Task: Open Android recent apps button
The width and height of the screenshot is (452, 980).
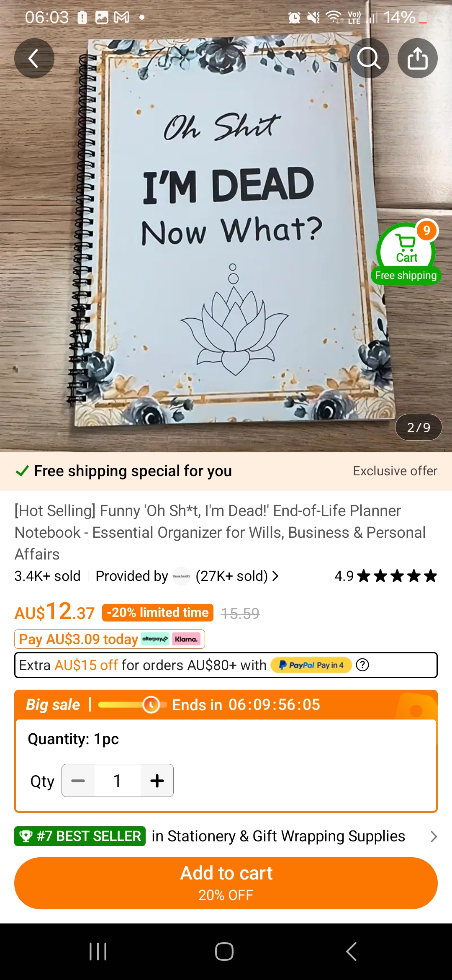Action: 98,952
